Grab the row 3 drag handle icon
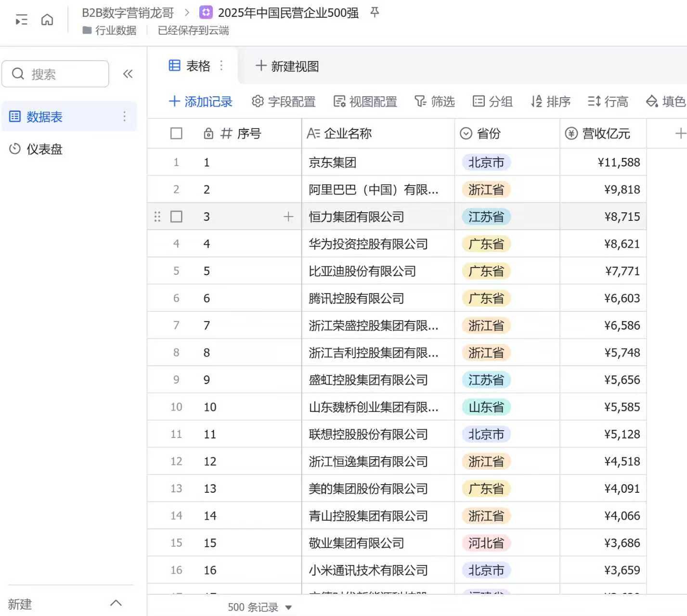The width and height of the screenshot is (687, 616). (x=157, y=217)
